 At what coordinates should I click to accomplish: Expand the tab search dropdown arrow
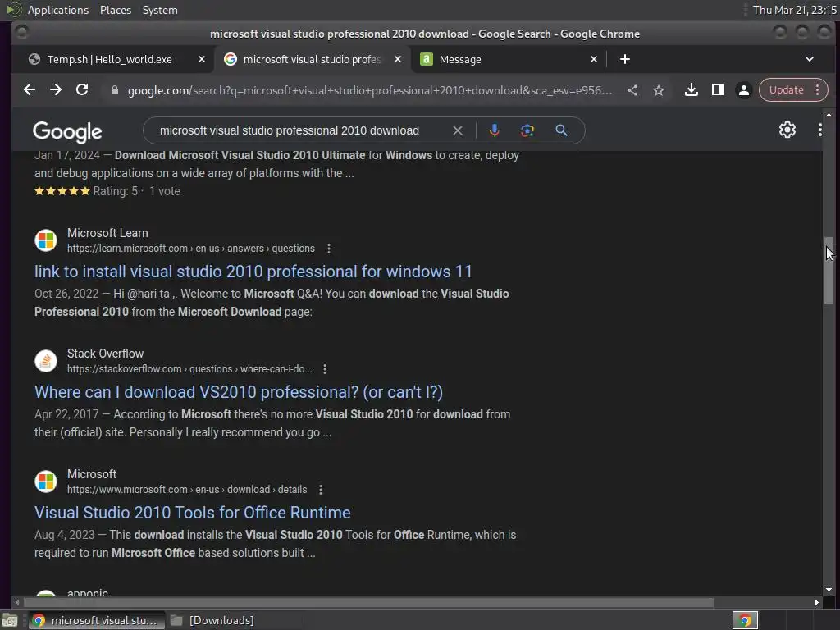[810, 59]
